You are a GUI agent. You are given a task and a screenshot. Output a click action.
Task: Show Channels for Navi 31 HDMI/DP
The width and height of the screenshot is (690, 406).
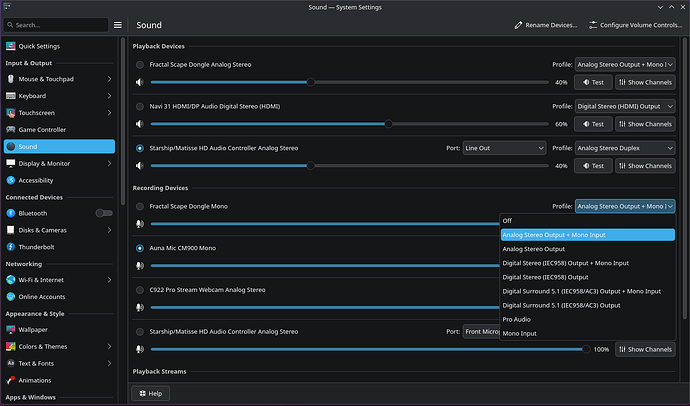pyautogui.click(x=645, y=124)
